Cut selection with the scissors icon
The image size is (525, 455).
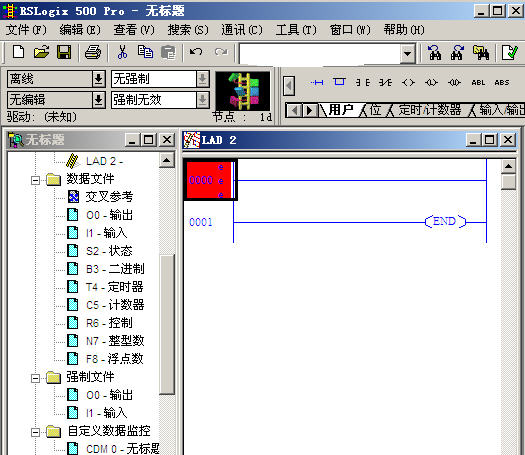(122, 52)
